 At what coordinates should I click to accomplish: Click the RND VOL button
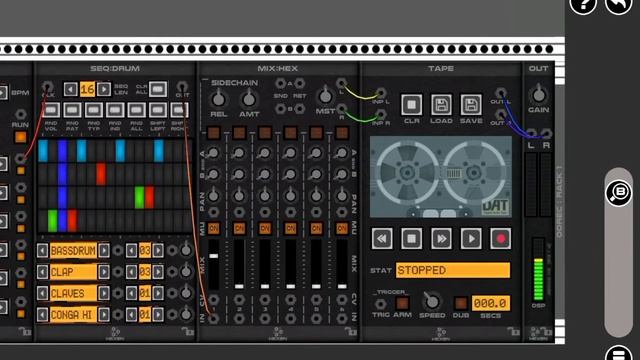pyautogui.click(x=51, y=110)
